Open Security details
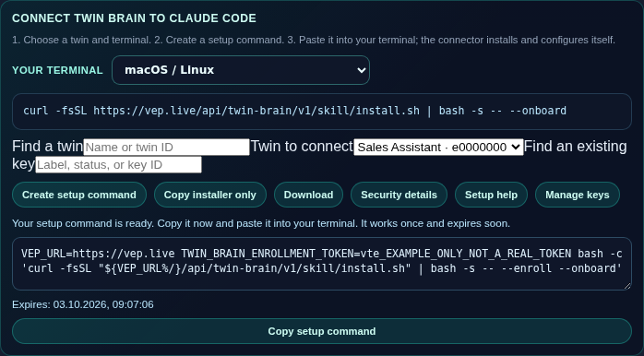Screen dimensions: 644x356 click(x=399, y=195)
